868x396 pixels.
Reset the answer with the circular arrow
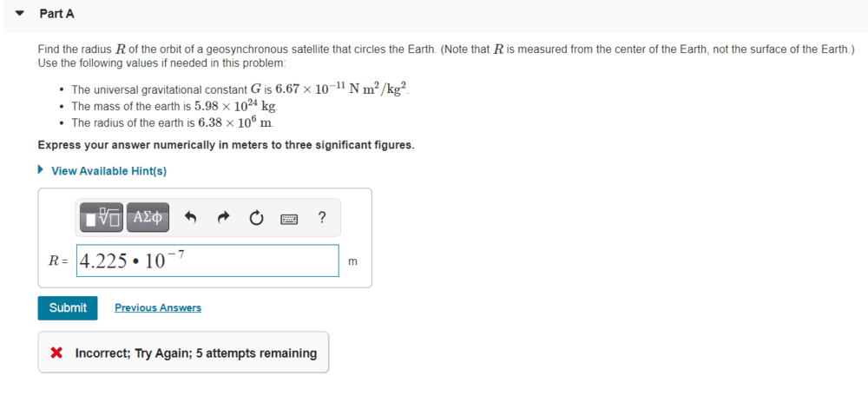(x=256, y=218)
